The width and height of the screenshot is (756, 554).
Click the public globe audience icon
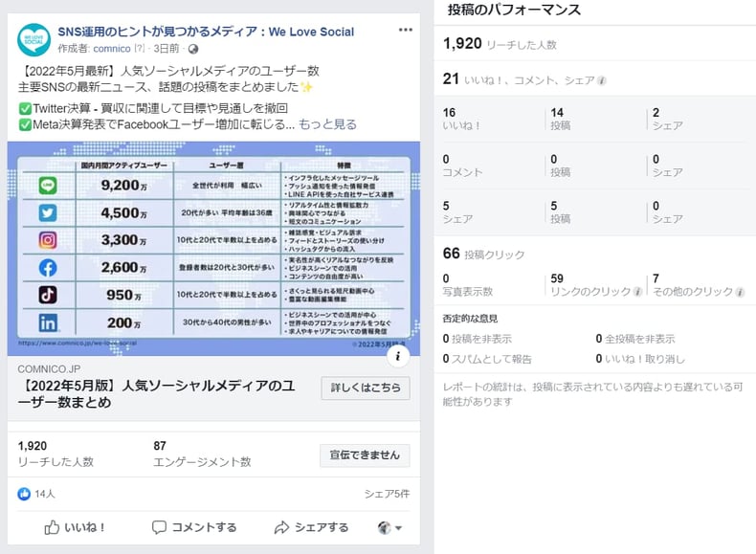[193, 49]
